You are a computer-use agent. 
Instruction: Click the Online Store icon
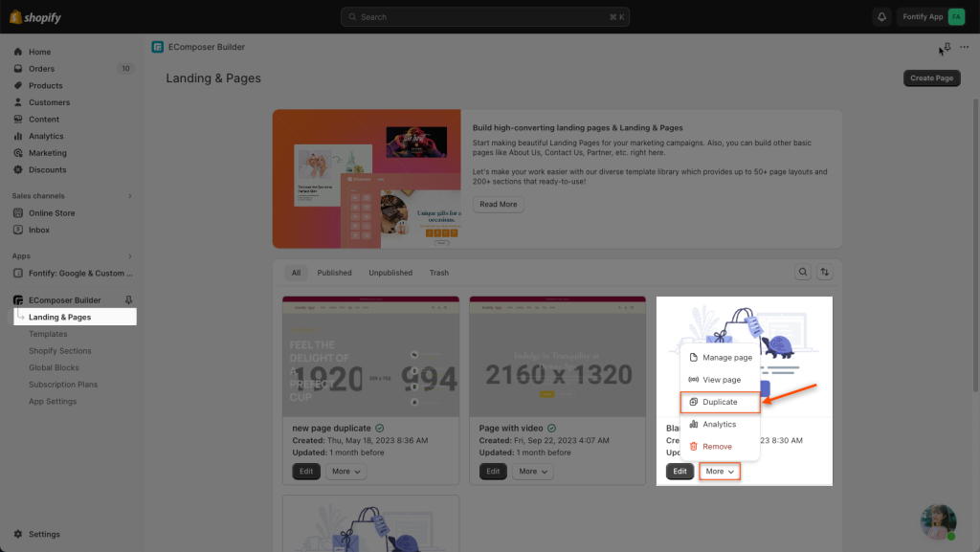18,213
